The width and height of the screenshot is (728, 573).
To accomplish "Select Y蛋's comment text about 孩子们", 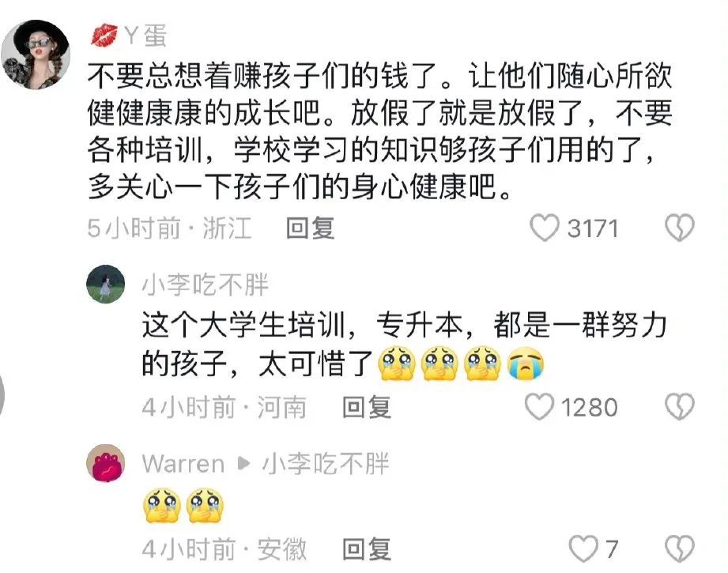I will pos(379,131).
